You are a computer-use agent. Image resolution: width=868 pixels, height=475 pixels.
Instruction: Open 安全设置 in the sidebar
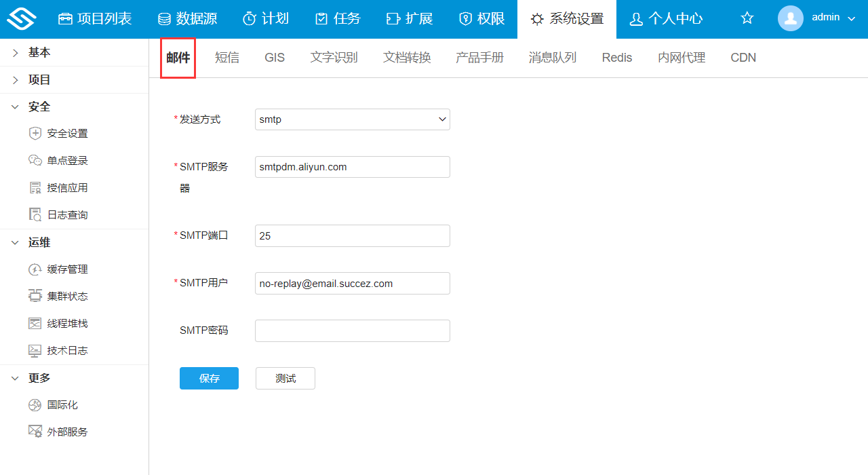click(67, 134)
